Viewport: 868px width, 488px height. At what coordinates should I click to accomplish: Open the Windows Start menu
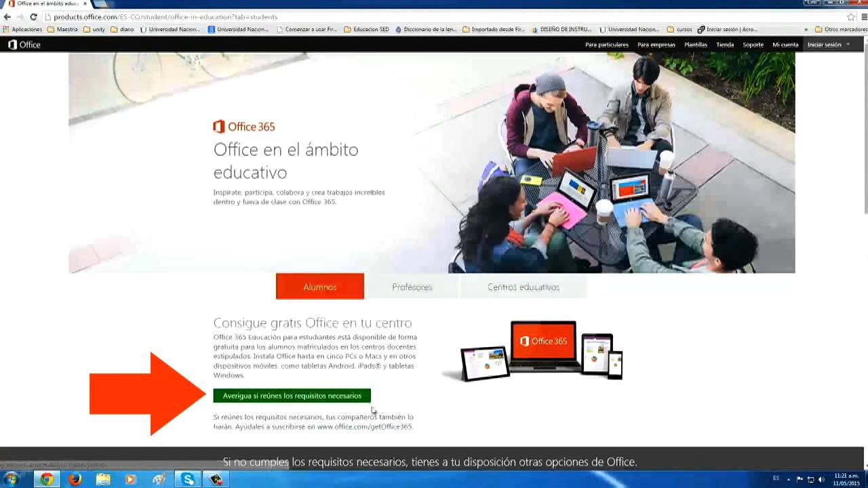click(12, 479)
